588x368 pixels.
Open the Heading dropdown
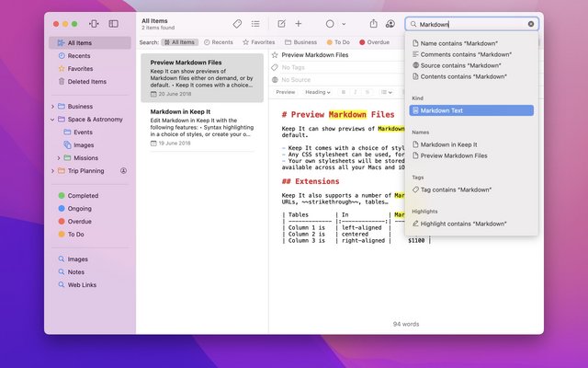(x=318, y=92)
